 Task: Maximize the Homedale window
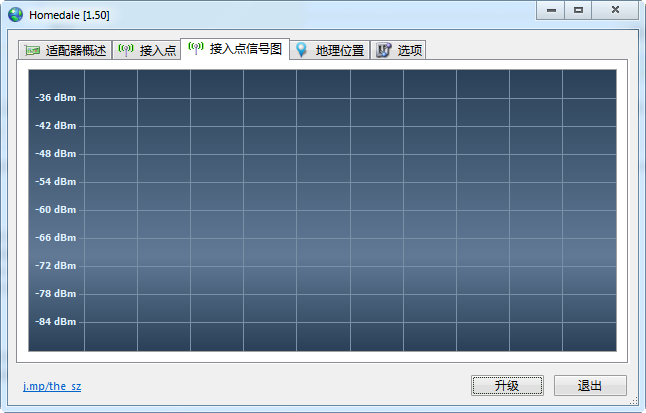578,10
